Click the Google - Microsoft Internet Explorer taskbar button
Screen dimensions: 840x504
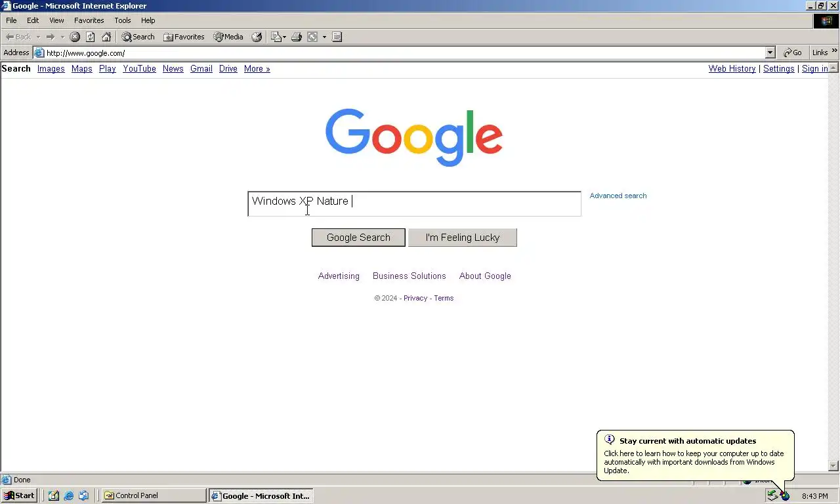261,495
